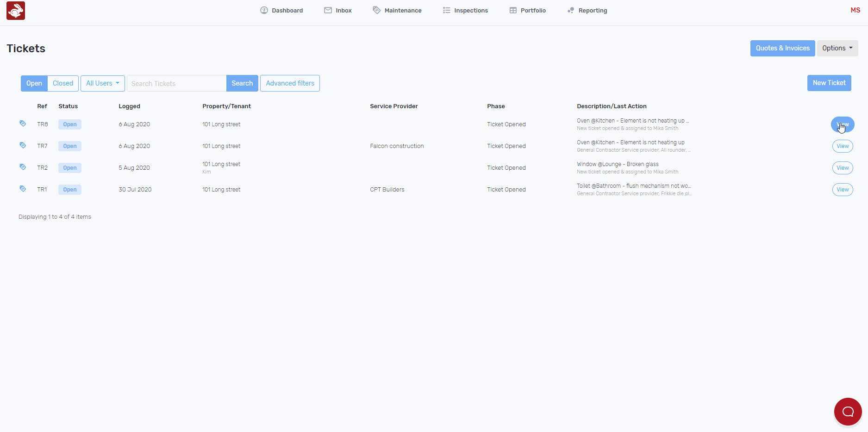View ticket TR2

(x=843, y=168)
